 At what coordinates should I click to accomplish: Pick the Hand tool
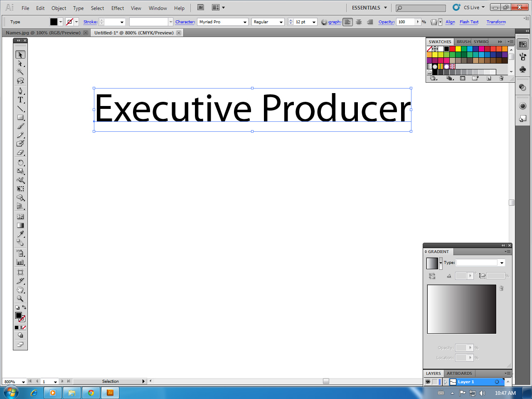coord(19,290)
